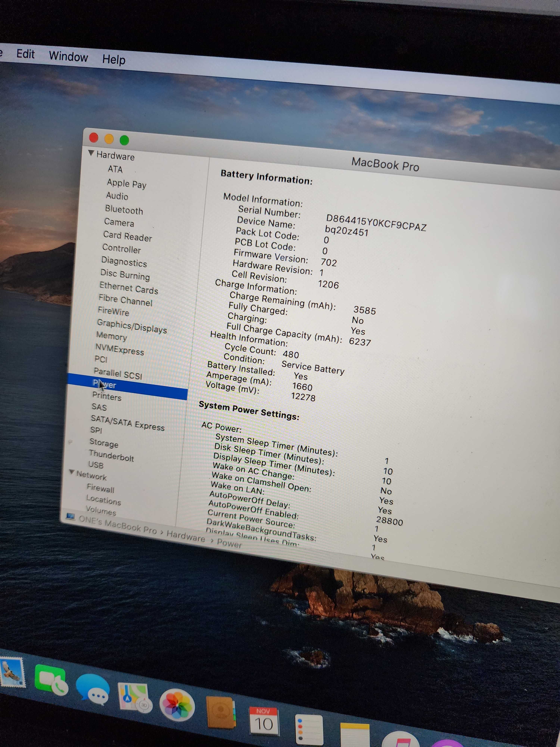The image size is (560, 747).
Task: Click the Voltage value 12278
Action: click(303, 397)
